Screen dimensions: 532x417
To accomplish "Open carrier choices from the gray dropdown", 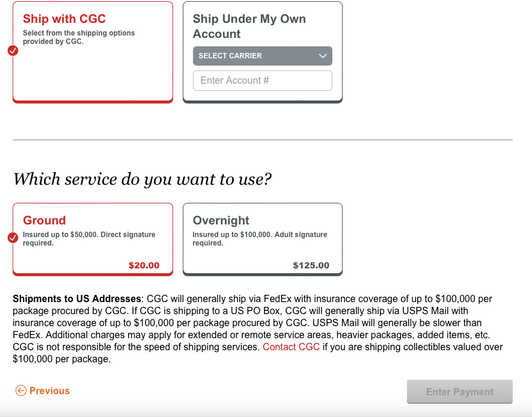I will [x=263, y=55].
